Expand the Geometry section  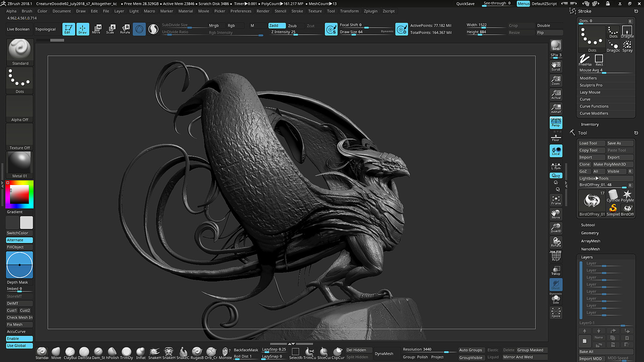(590, 233)
